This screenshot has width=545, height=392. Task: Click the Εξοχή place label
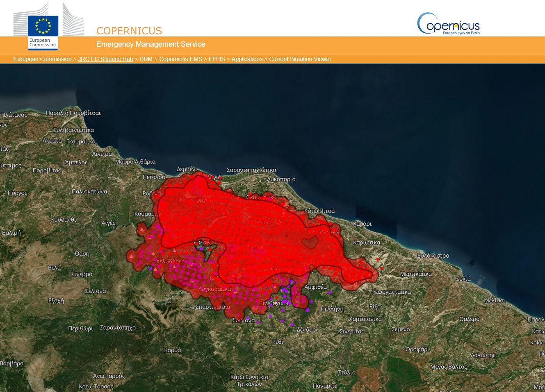click(x=56, y=301)
